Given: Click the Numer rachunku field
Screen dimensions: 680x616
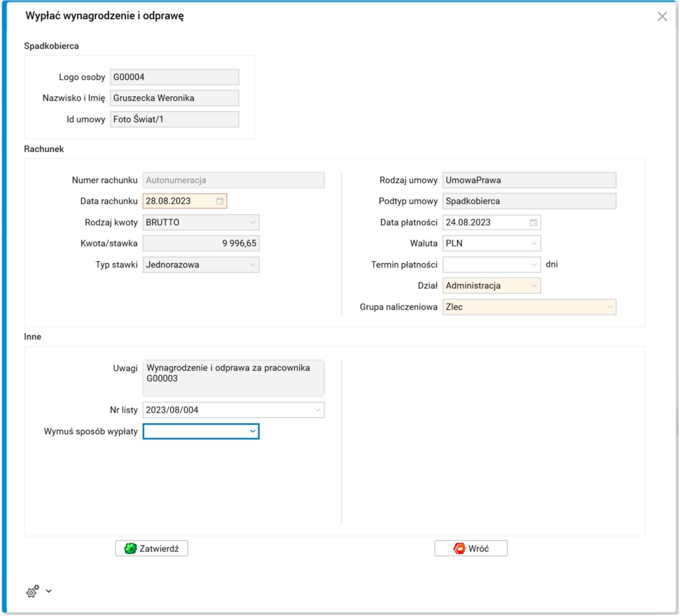Looking at the screenshot, I should (233, 180).
